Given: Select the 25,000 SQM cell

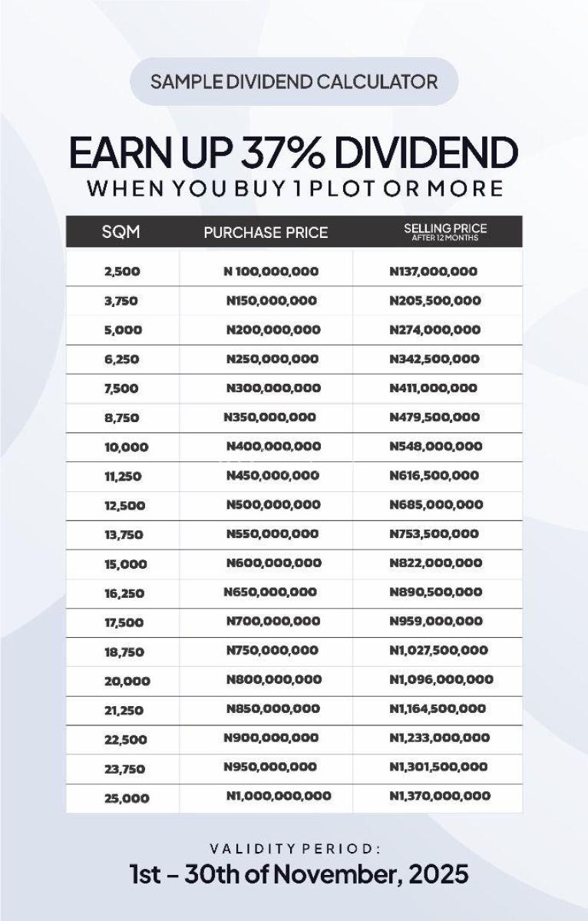Looking at the screenshot, I should click(127, 799).
